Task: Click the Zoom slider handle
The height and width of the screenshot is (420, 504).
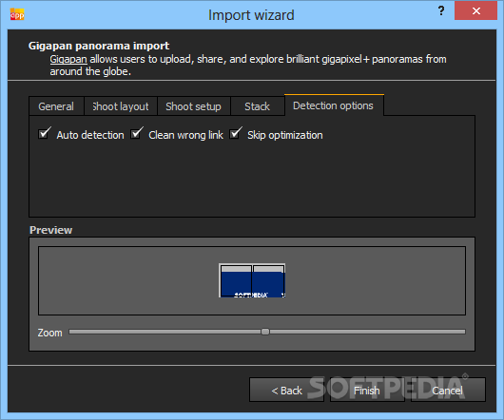Action: tap(265, 332)
